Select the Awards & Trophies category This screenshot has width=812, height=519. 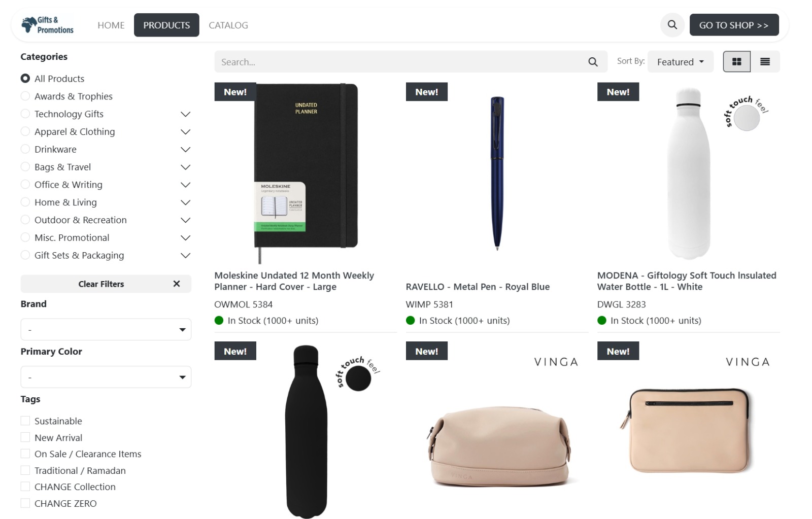[66, 96]
